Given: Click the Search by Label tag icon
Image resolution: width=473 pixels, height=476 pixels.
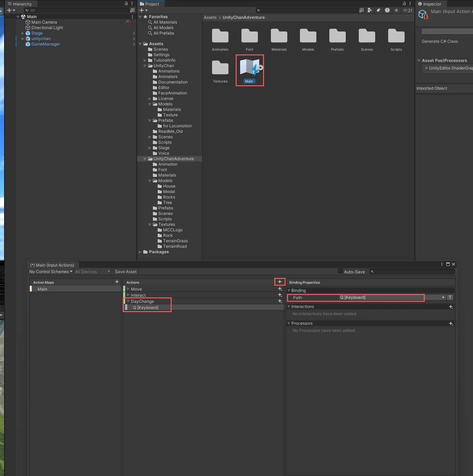Looking at the screenshot, I should (378, 10).
